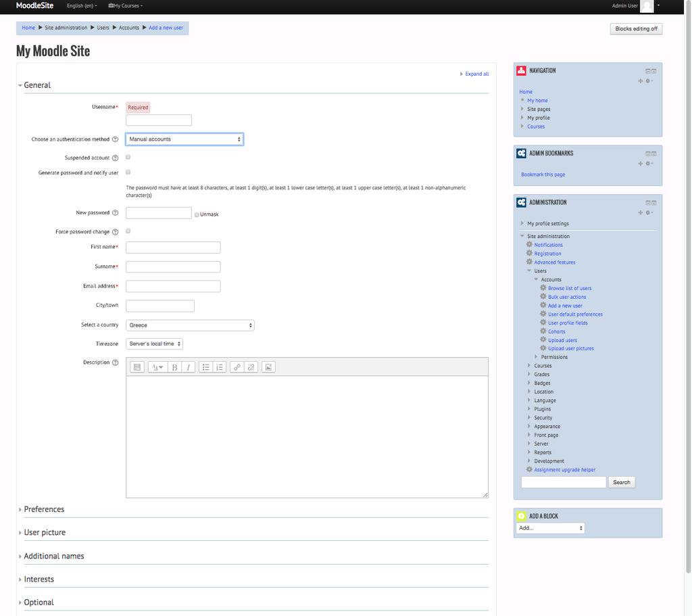Insert unordered bullet list in Description

tap(205, 367)
